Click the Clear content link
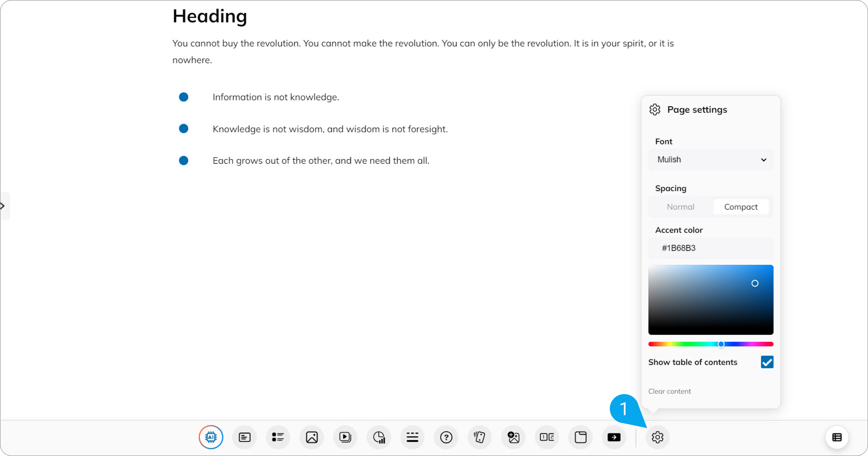Screen dimensions: 868x456 click(669, 391)
